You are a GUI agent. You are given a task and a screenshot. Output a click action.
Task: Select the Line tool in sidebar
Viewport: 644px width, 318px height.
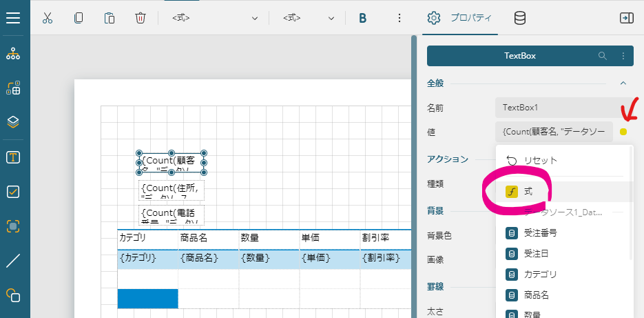(x=13, y=261)
